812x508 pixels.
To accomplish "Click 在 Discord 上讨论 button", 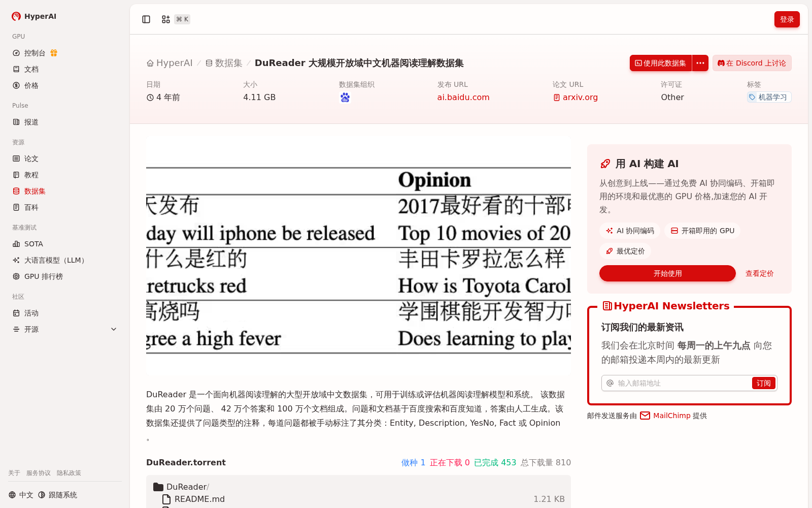I will pyautogui.click(x=752, y=63).
